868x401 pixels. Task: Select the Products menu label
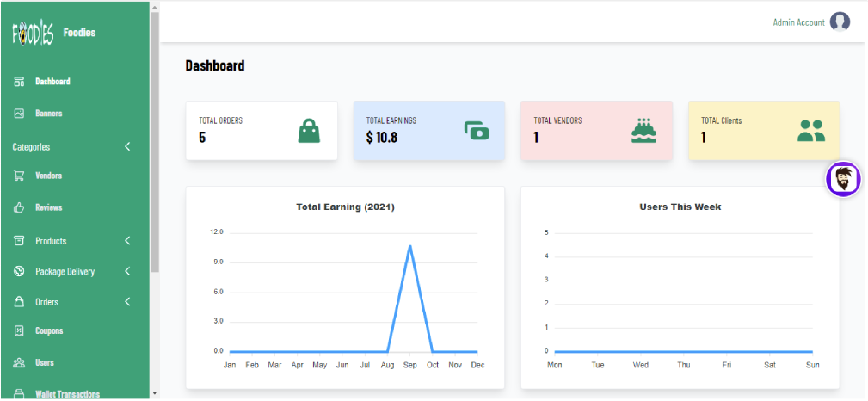51,241
